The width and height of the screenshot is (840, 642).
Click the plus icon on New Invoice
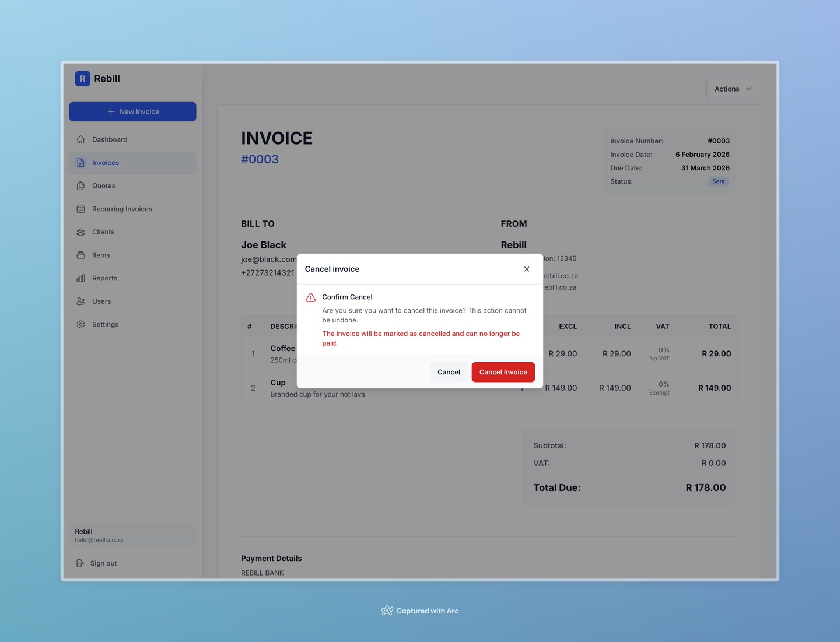point(110,111)
